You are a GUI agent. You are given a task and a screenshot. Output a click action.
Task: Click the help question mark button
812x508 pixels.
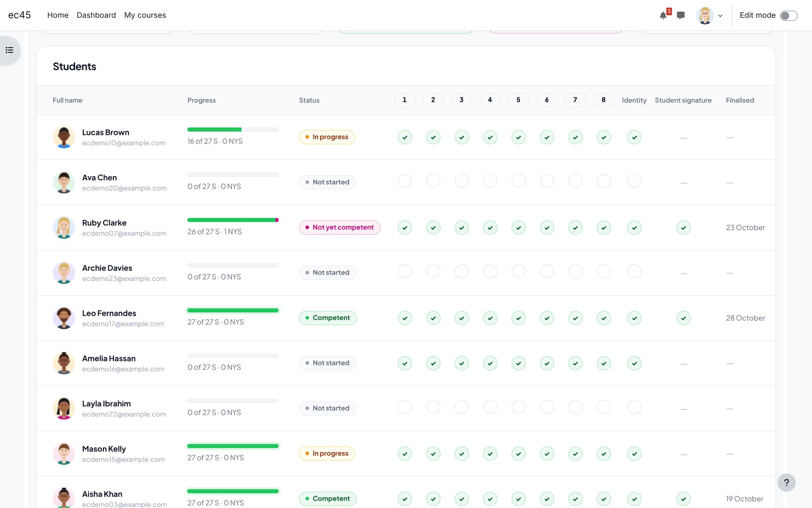(x=786, y=483)
